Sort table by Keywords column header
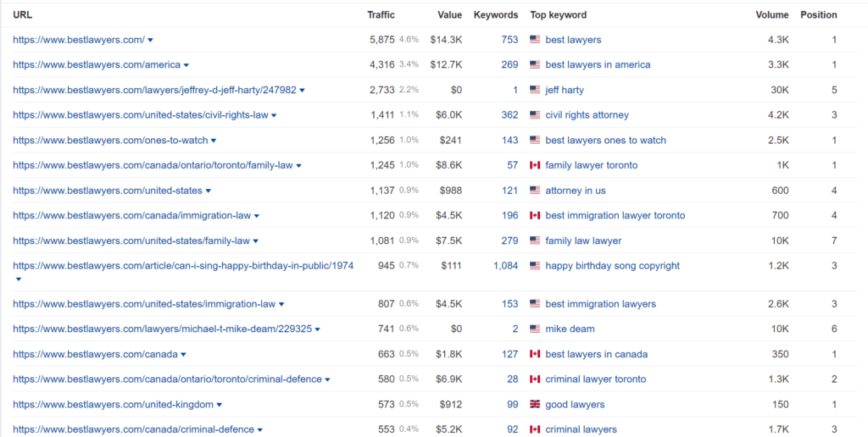The image size is (868, 437). click(x=496, y=14)
